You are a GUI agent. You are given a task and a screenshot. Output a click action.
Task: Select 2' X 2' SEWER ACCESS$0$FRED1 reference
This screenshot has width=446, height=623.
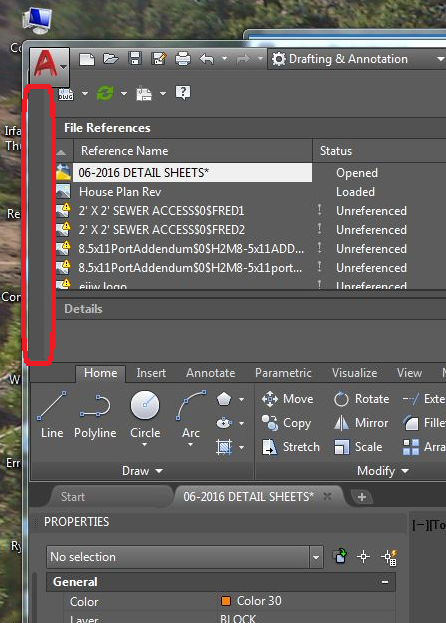point(161,211)
